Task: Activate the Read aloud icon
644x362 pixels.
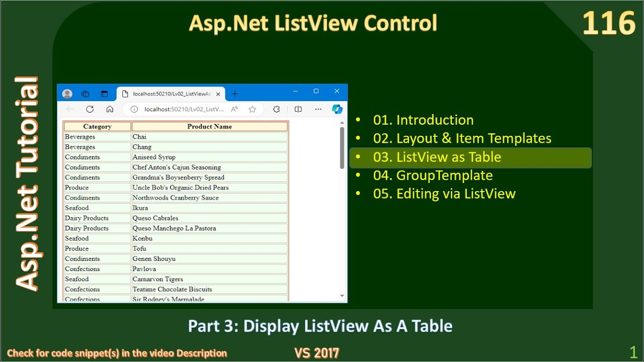Action: tap(234, 109)
